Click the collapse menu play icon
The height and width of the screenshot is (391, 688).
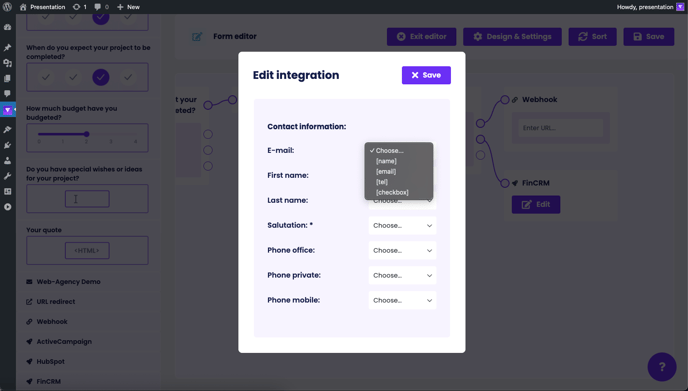[x=7, y=207]
